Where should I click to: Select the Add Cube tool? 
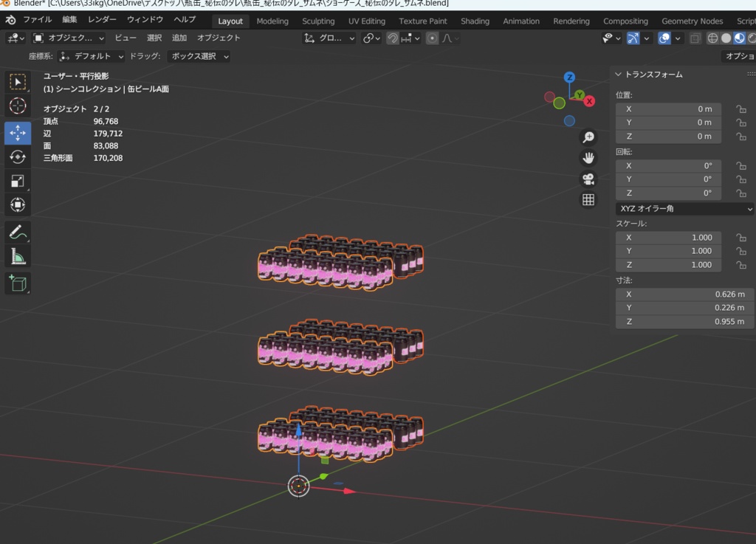(x=18, y=283)
